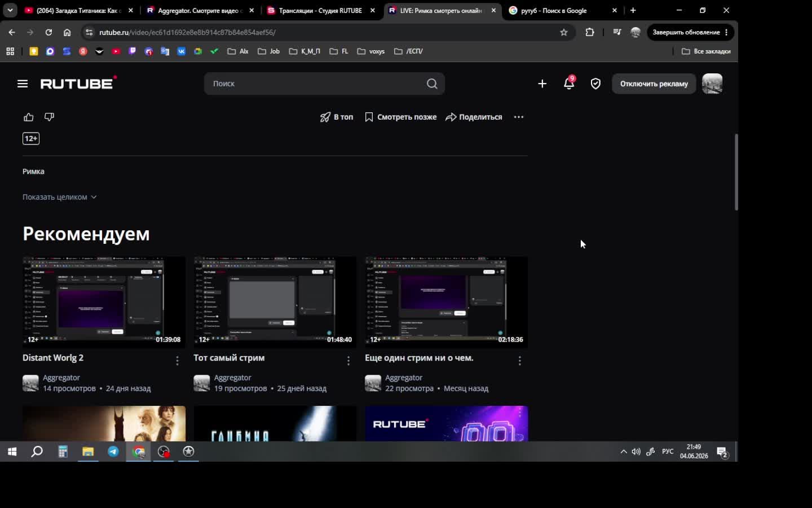The width and height of the screenshot is (812, 508).
Task: Dislike the video with thumbs-down
Action: tap(49, 117)
